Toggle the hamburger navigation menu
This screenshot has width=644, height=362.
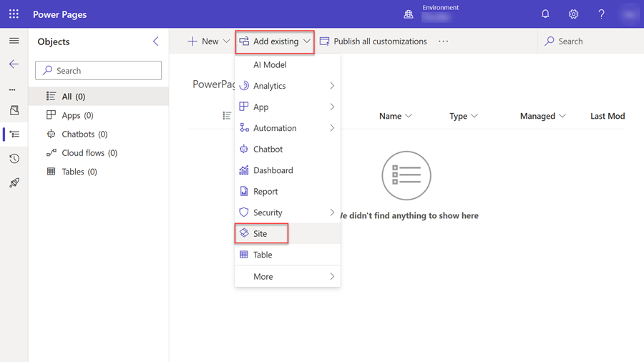pos(14,41)
